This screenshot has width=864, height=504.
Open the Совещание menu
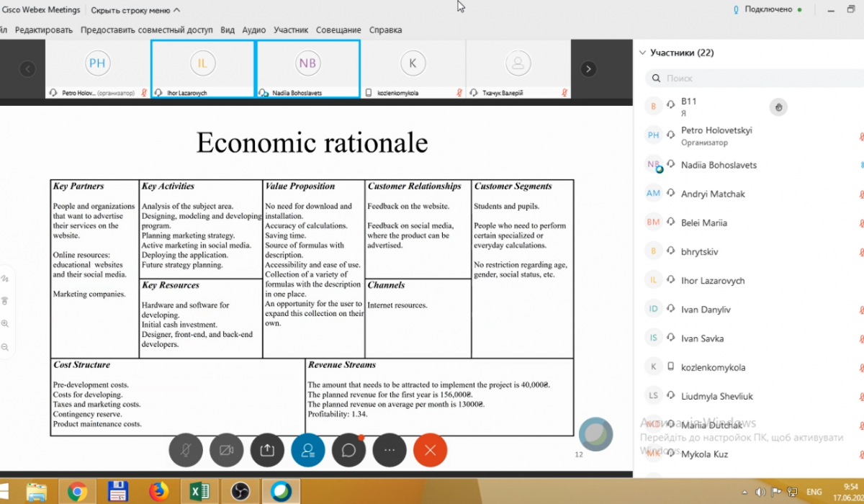(x=338, y=30)
